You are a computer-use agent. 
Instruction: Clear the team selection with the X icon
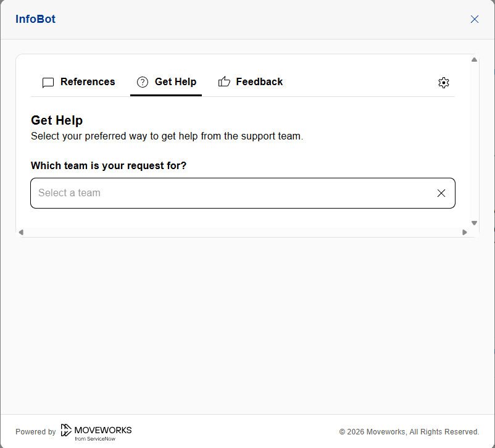tap(441, 193)
